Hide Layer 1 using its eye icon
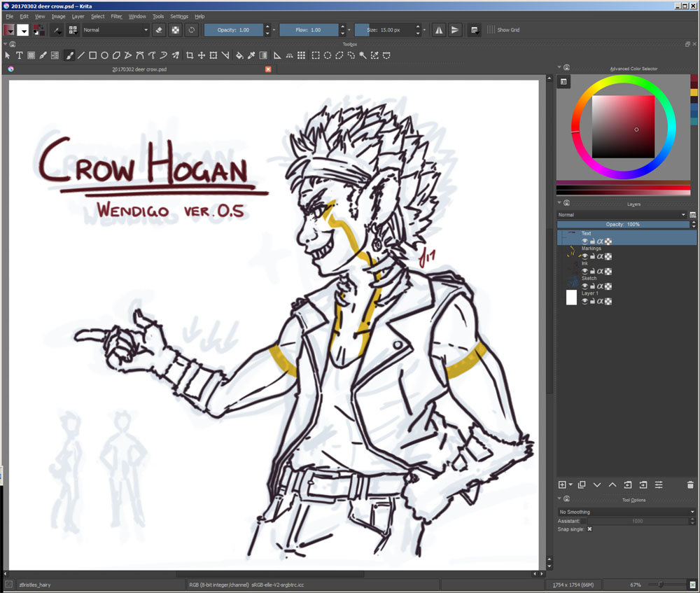The width and height of the screenshot is (700, 593). pos(584,302)
